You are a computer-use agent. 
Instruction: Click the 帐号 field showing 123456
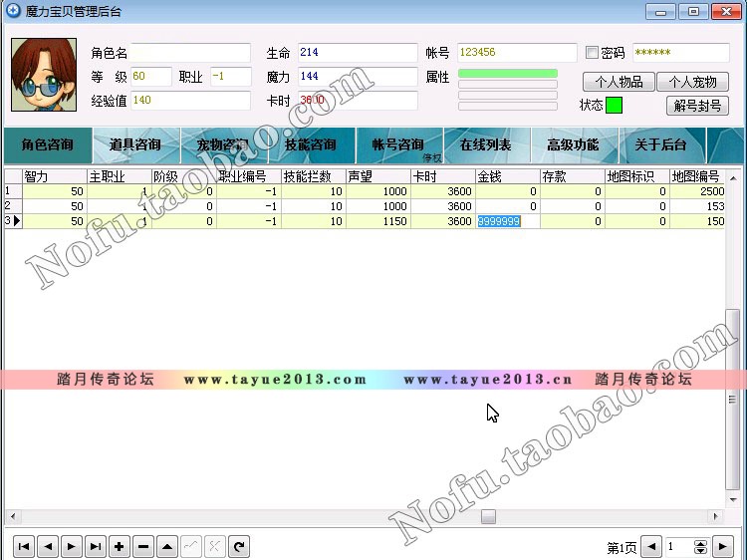pyautogui.click(x=517, y=53)
